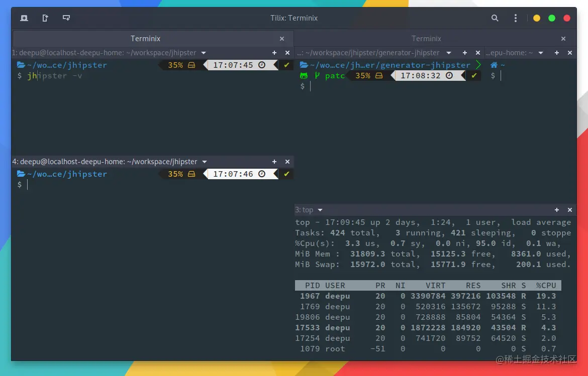
Task: Maximize generator-jhipster terminal with plus icon
Action: click(465, 53)
